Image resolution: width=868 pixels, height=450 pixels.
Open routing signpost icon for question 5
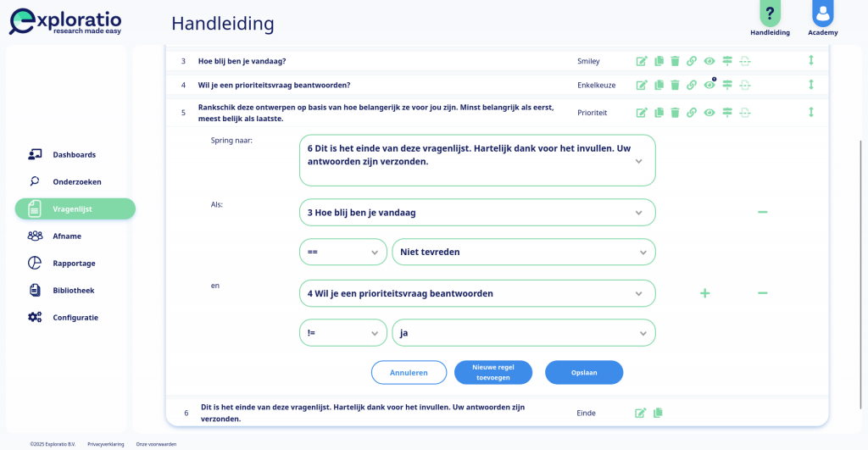727,113
